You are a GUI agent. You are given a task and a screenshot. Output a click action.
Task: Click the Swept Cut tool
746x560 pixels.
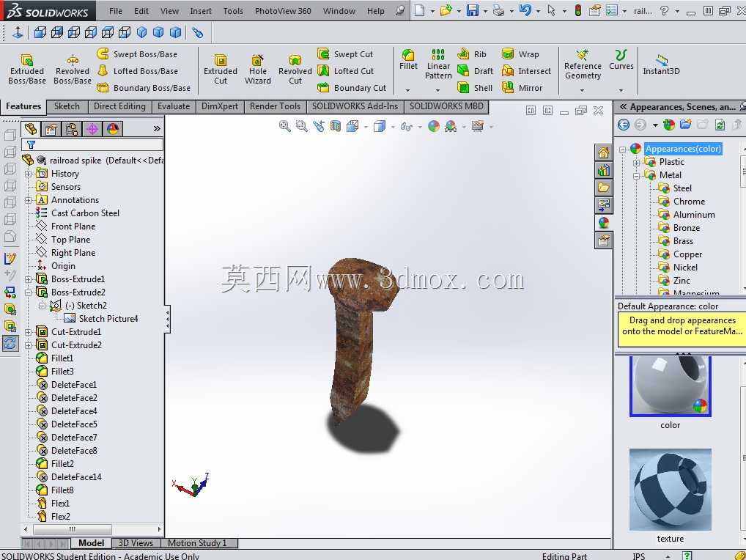[x=345, y=54]
